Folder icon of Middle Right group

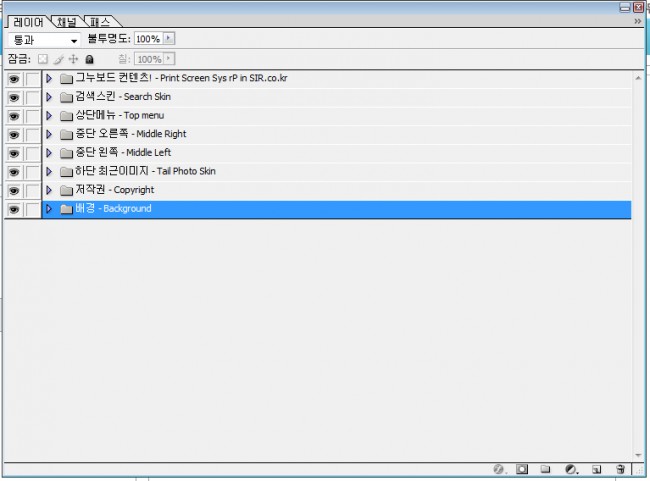click(66, 134)
